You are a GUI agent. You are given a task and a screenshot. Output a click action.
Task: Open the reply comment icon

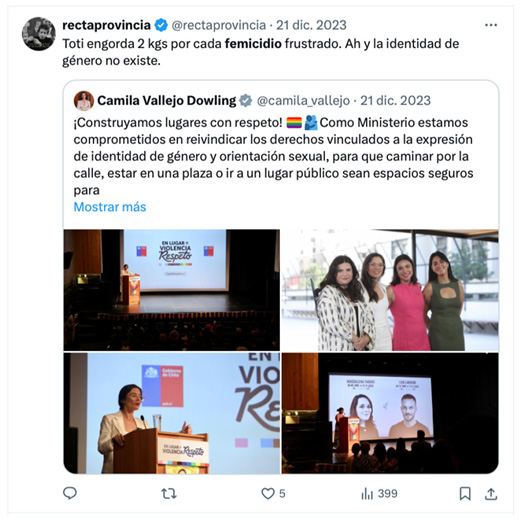click(70, 493)
